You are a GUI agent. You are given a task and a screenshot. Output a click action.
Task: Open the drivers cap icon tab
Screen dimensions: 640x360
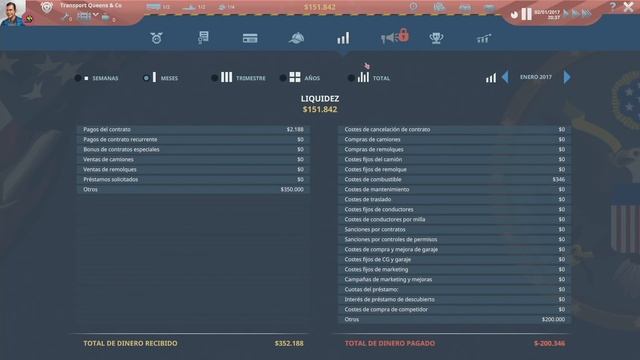click(x=296, y=38)
